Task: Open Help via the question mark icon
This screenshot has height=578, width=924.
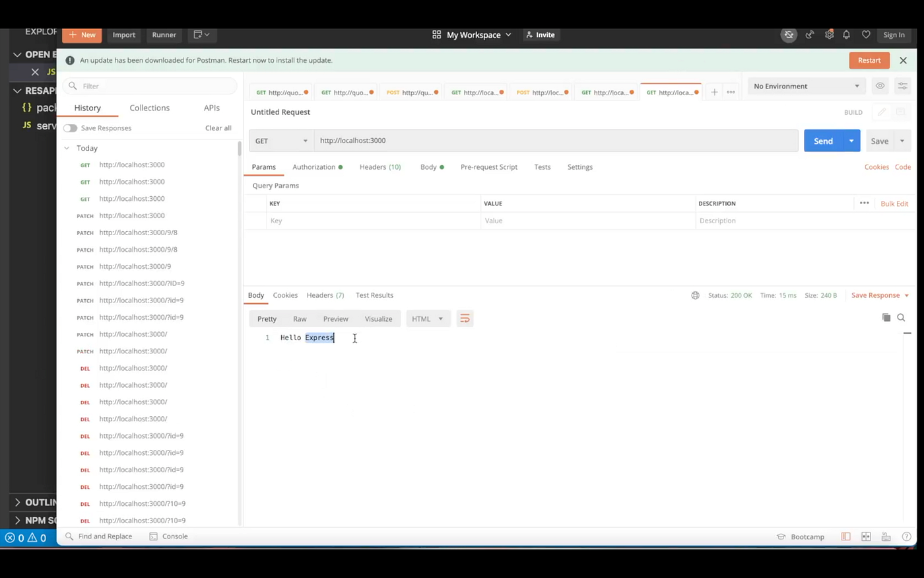Action: (906, 536)
